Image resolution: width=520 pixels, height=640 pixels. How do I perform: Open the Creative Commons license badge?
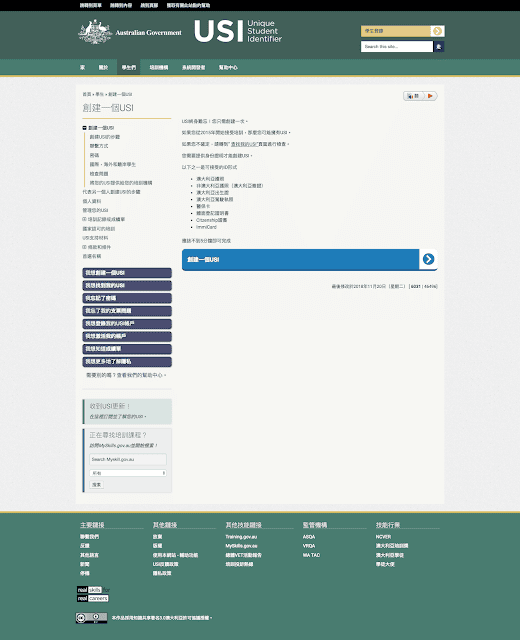[91, 618]
